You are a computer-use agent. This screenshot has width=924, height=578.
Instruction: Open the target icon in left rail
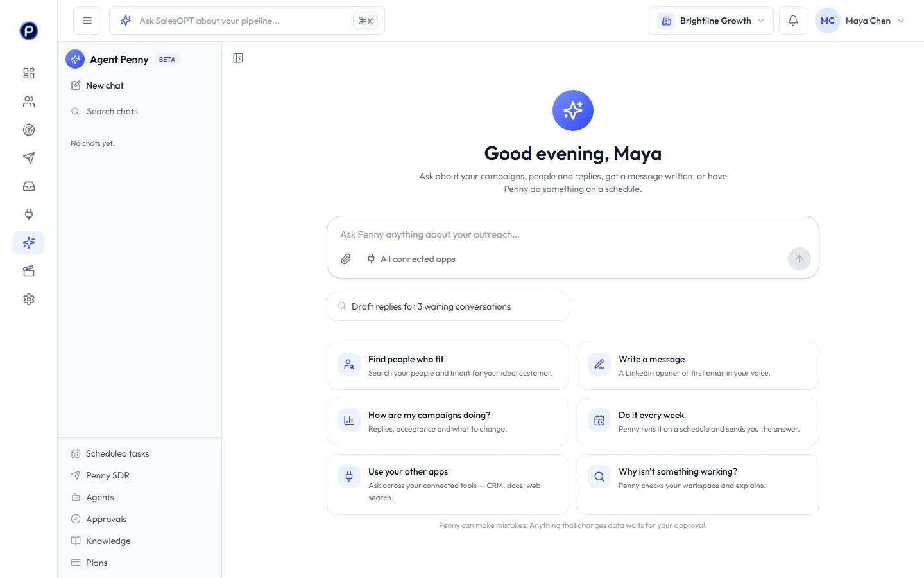coord(29,130)
